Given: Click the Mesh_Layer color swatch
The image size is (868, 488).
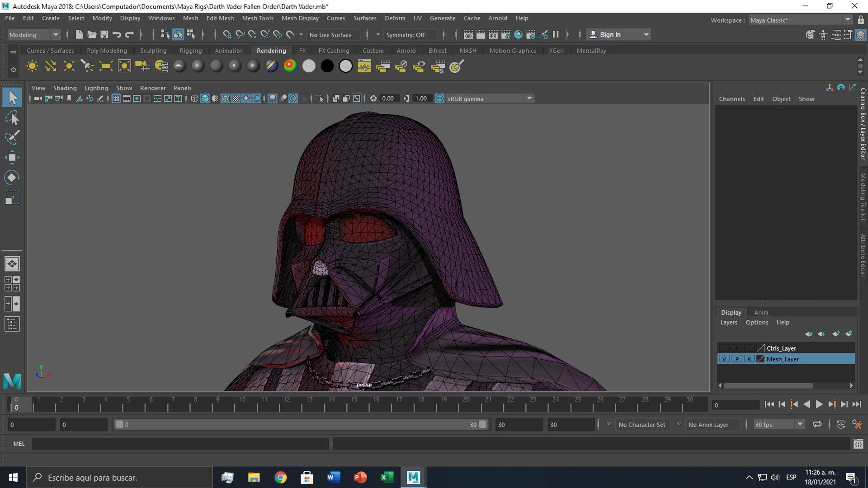Looking at the screenshot, I should [760, 359].
